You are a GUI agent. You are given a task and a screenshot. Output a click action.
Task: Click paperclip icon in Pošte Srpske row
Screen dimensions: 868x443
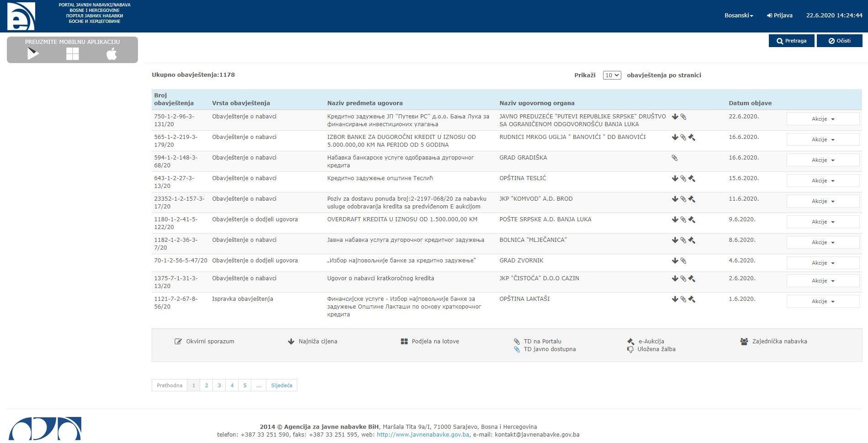[x=683, y=219]
